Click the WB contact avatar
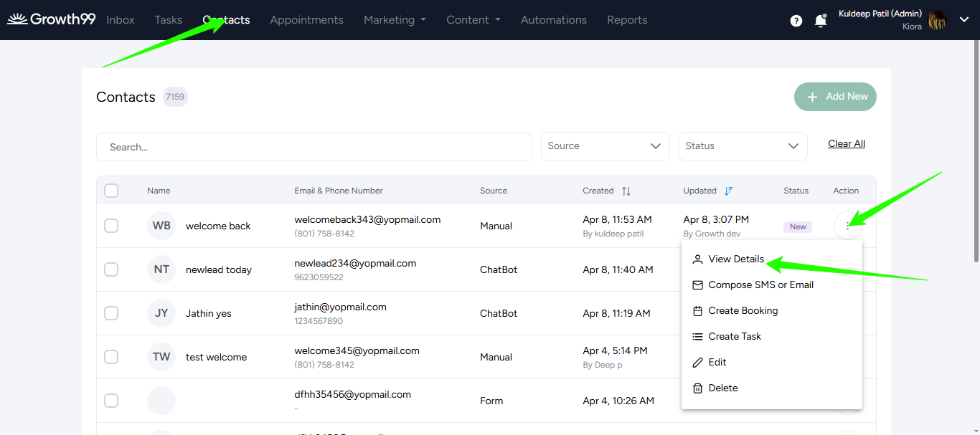 (161, 226)
